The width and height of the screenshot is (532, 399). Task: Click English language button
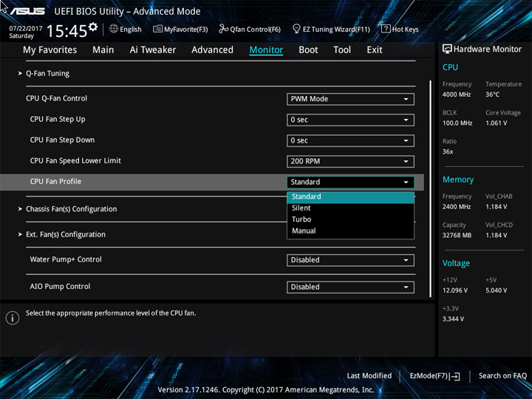point(131,30)
